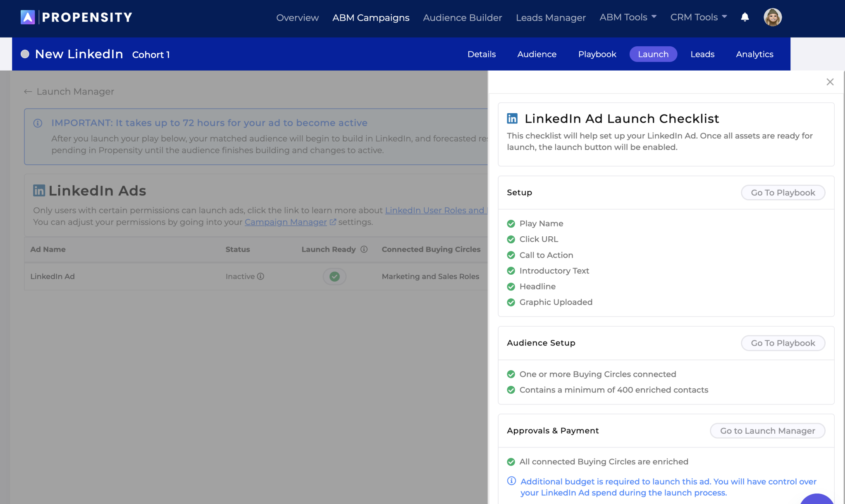Switch to the Leads tab
Viewport: 845px width, 504px height.
coord(702,54)
